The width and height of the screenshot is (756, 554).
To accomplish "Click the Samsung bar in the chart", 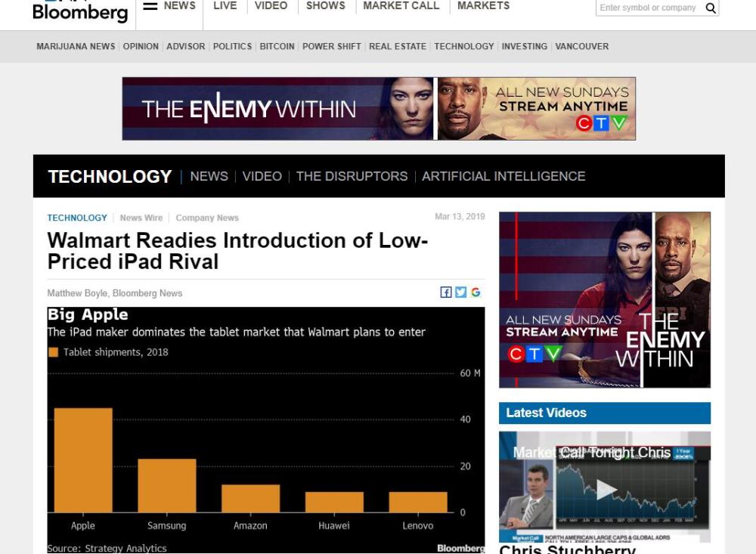I will pos(167,485).
